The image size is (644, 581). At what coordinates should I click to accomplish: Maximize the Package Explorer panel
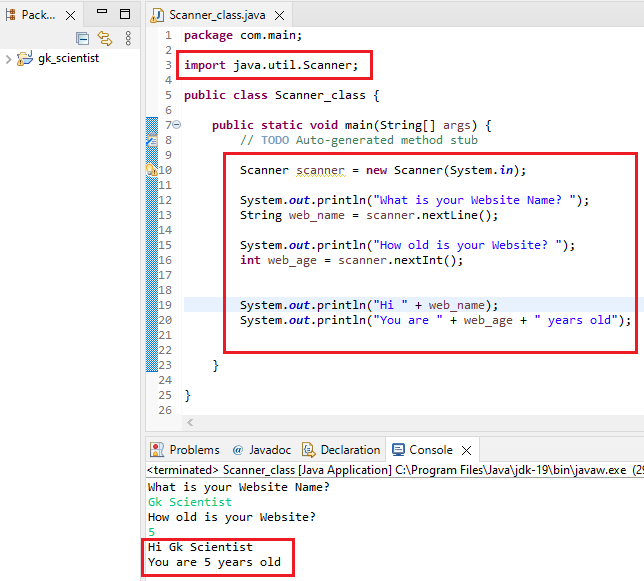tap(125, 14)
